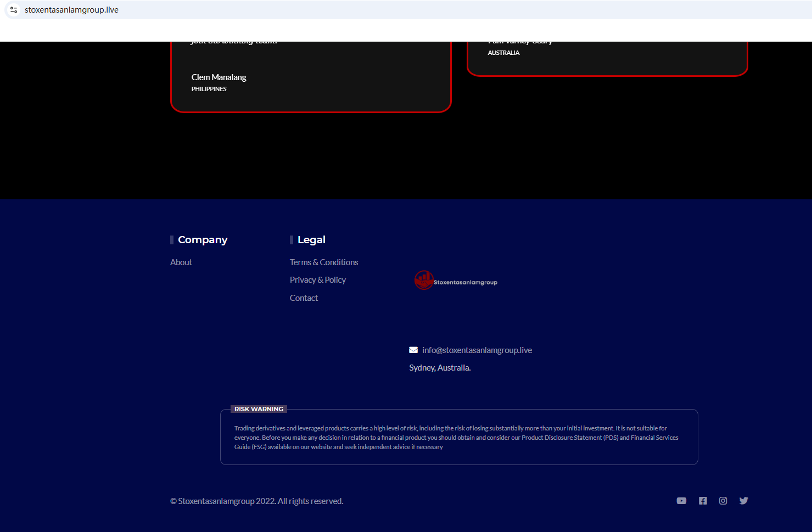The image size is (812, 532).
Task: Click the info@stoxentasanlamgroup.live email link
Action: point(477,350)
